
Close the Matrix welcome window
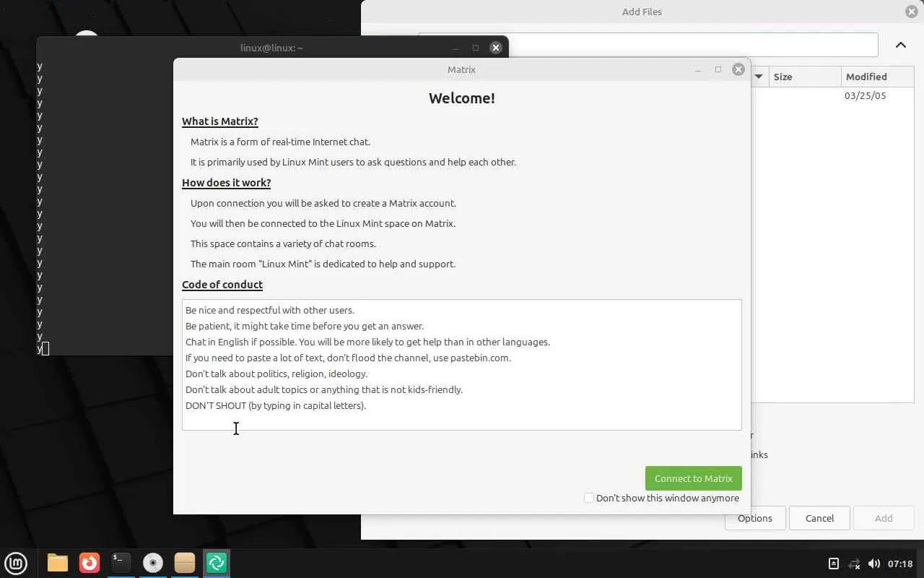tap(738, 69)
